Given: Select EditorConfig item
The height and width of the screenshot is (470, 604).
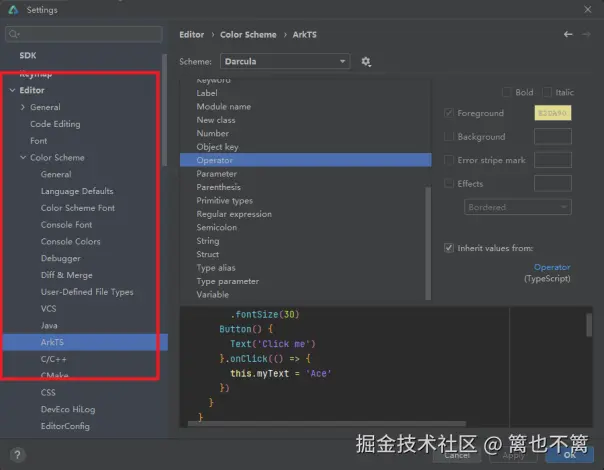Looking at the screenshot, I should pos(65,426).
